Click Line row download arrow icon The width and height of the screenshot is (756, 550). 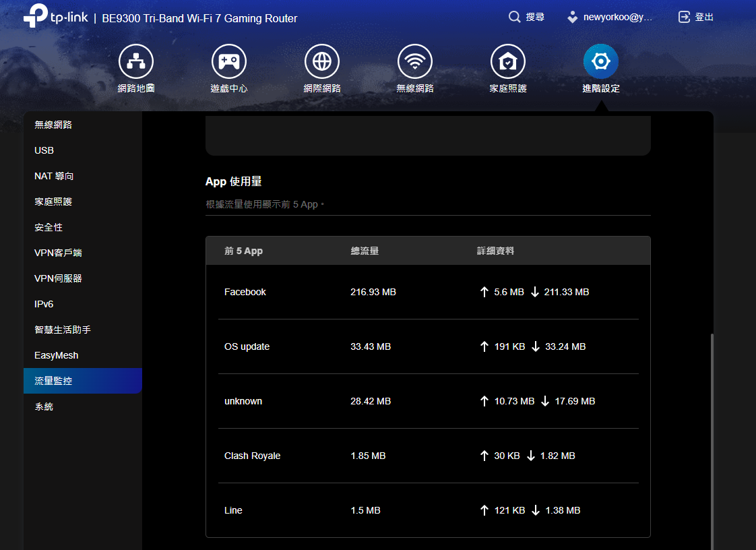[535, 510]
